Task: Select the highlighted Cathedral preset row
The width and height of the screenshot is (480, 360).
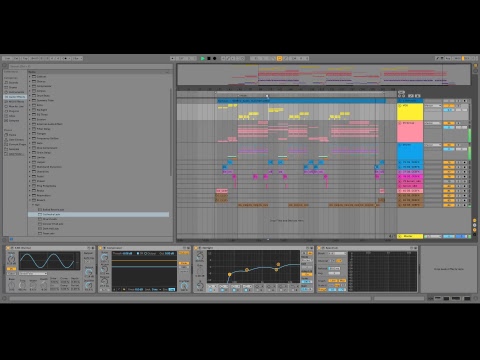Action: (x=99, y=214)
